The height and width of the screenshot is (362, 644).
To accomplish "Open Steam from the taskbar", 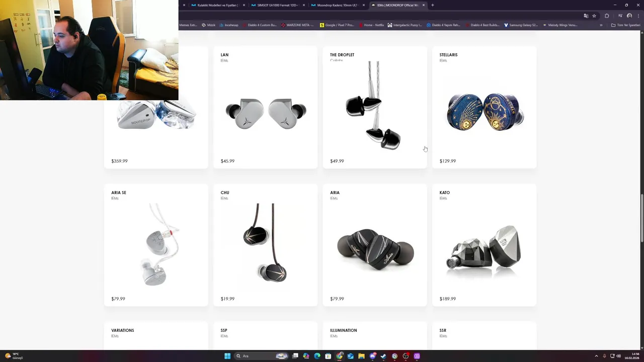I will tap(383, 356).
